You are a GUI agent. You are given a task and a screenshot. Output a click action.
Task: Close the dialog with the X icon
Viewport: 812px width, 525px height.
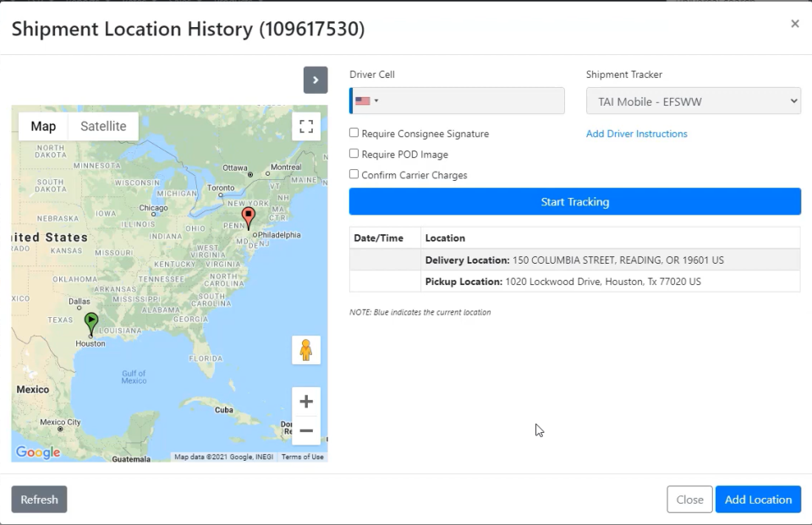794,24
